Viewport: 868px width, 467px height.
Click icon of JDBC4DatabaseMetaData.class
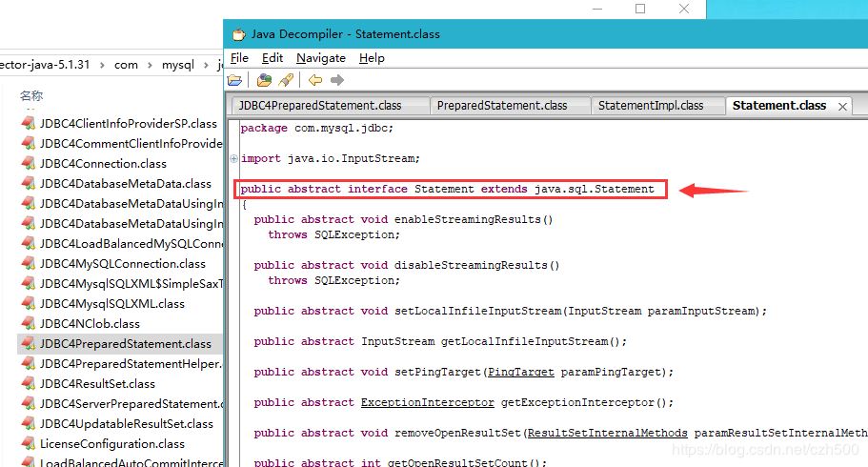pyautogui.click(x=29, y=183)
